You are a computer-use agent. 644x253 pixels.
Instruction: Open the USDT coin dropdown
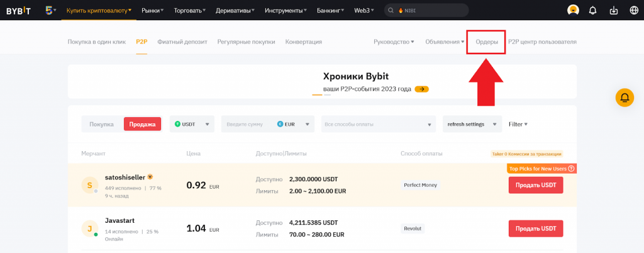click(192, 124)
